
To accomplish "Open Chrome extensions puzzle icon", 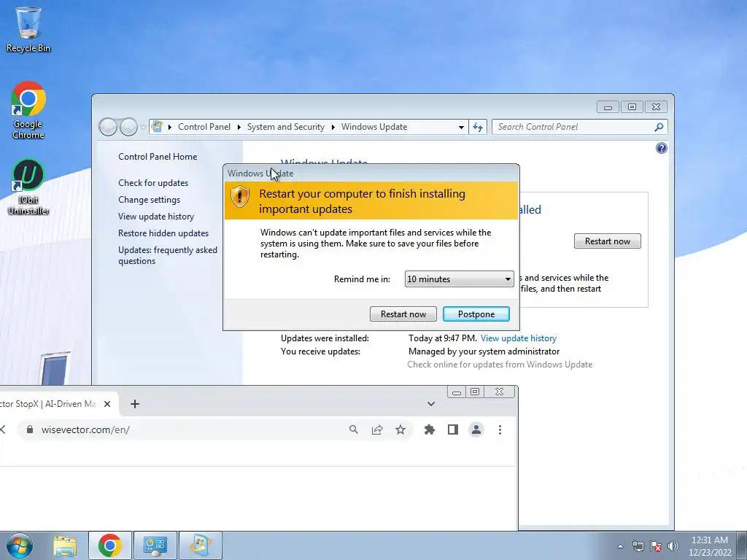I will (x=429, y=429).
